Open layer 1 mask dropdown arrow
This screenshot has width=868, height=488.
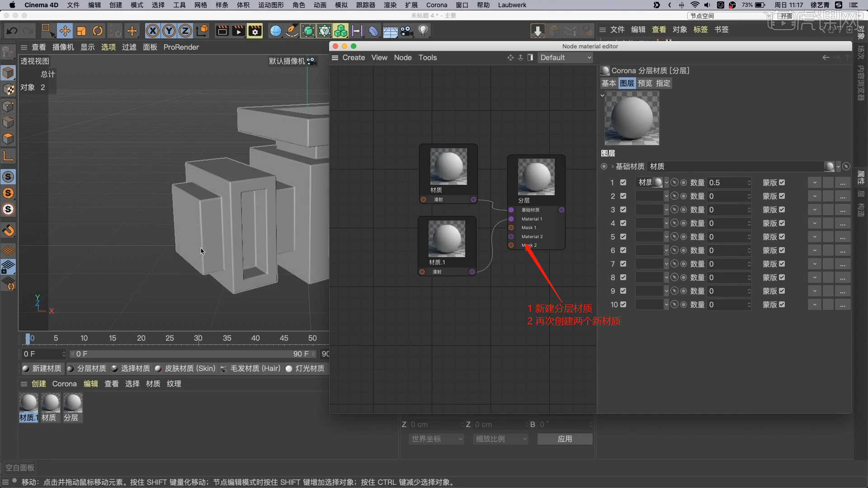(815, 183)
